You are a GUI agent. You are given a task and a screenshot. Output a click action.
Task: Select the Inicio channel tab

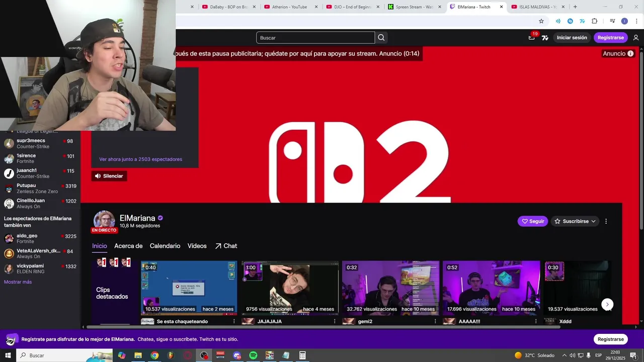coord(100,246)
